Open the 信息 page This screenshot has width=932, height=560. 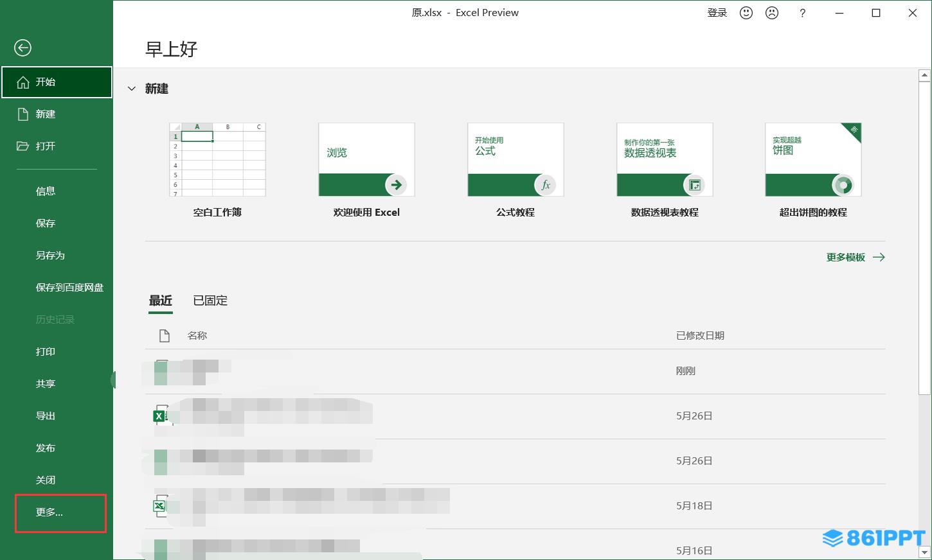57,191
